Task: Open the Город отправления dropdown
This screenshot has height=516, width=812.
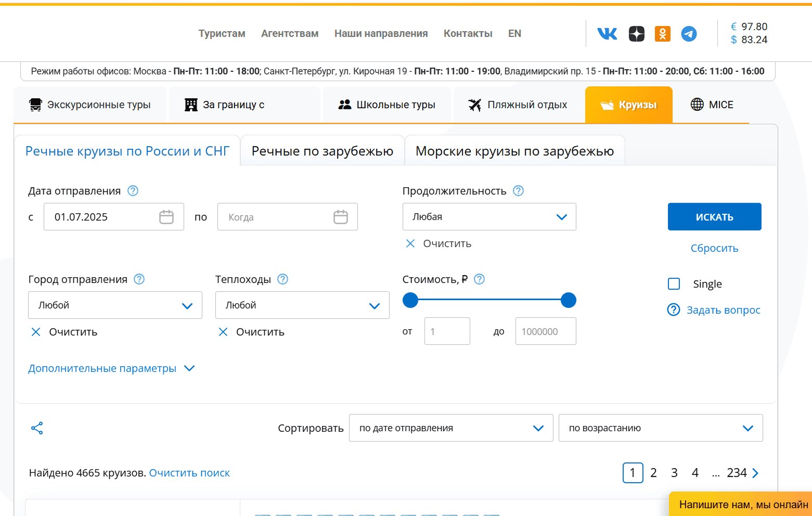Action: (x=115, y=305)
